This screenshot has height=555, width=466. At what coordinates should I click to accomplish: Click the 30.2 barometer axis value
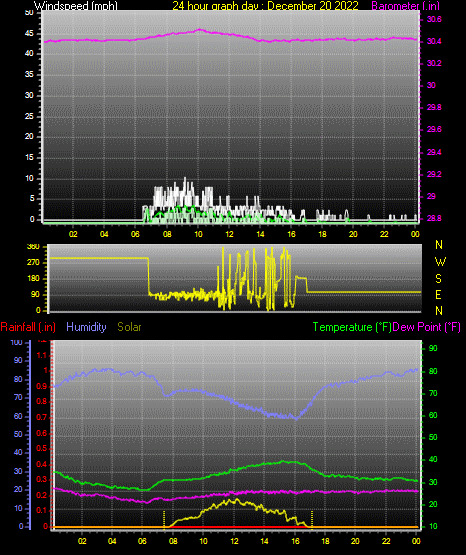[x=434, y=63]
